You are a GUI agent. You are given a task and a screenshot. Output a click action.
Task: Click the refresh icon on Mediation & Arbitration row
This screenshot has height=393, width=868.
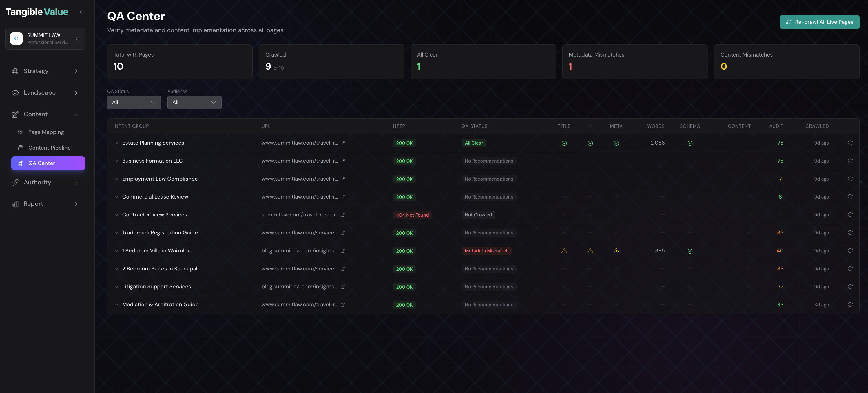tap(851, 304)
